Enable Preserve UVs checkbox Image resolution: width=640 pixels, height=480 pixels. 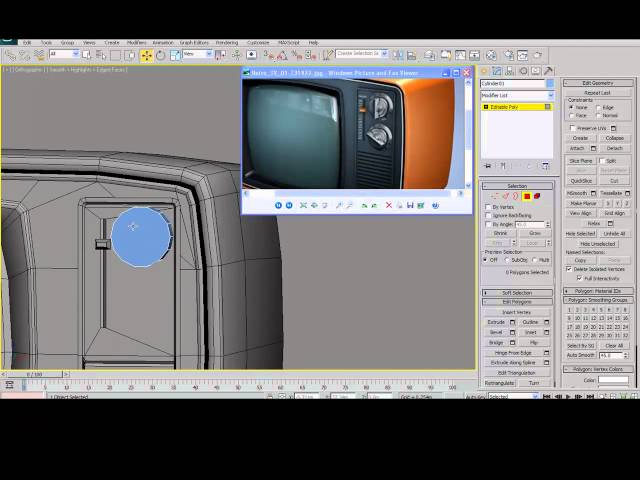point(572,128)
